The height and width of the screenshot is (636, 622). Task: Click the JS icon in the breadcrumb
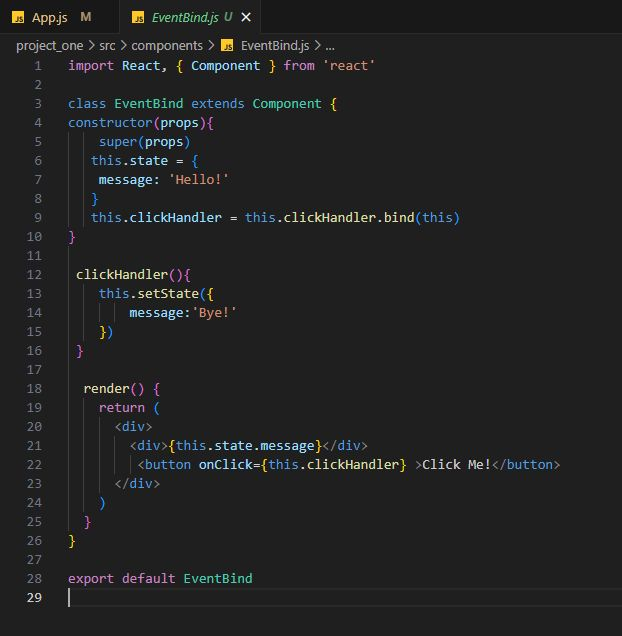pos(227,45)
